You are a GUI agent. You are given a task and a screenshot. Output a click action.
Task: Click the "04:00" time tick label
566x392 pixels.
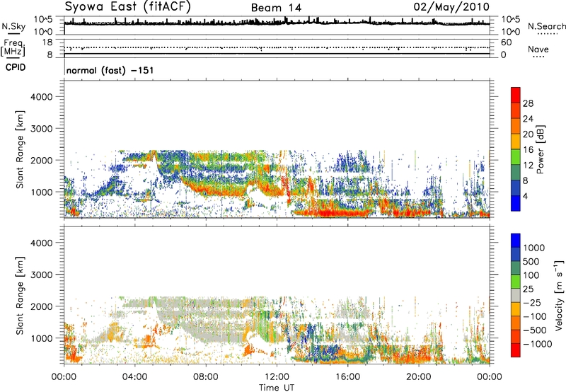click(134, 377)
